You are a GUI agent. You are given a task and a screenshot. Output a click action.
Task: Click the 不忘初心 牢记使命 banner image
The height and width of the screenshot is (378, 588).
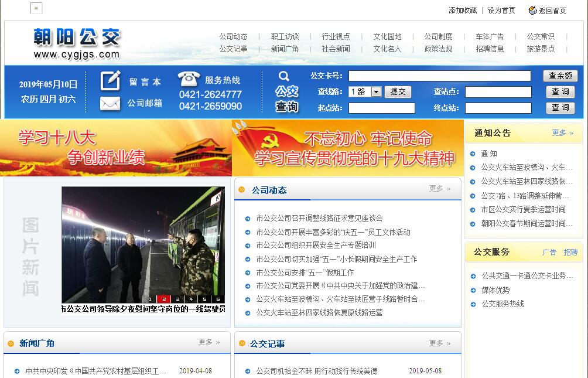coord(348,148)
